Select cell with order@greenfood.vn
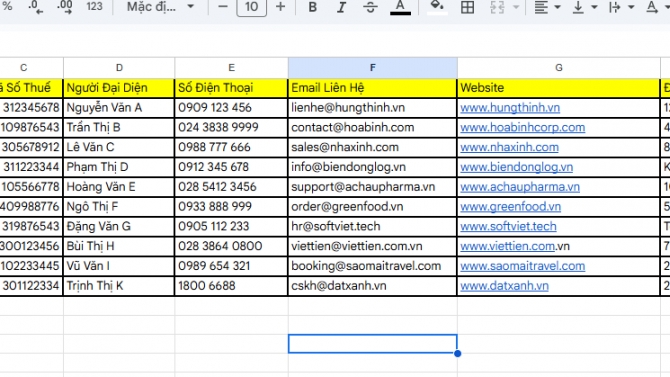 (x=372, y=206)
